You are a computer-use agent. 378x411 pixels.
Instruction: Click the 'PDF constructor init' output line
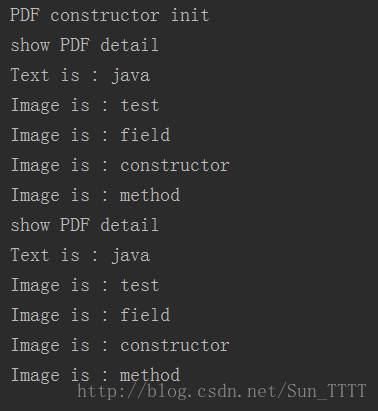[x=110, y=15]
